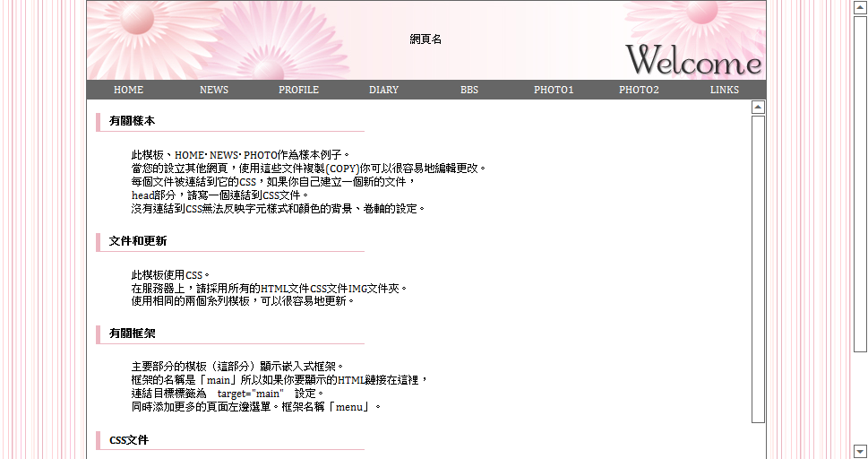868x459 pixels.
Task: Click the outer page scroll-down arrow
Action: click(860, 450)
